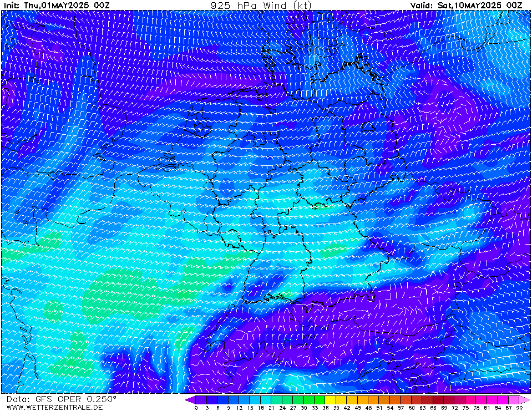The width and height of the screenshot is (532, 411).
Task: Select the magenta legend swatch between 78 and 81
Action: [482, 400]
